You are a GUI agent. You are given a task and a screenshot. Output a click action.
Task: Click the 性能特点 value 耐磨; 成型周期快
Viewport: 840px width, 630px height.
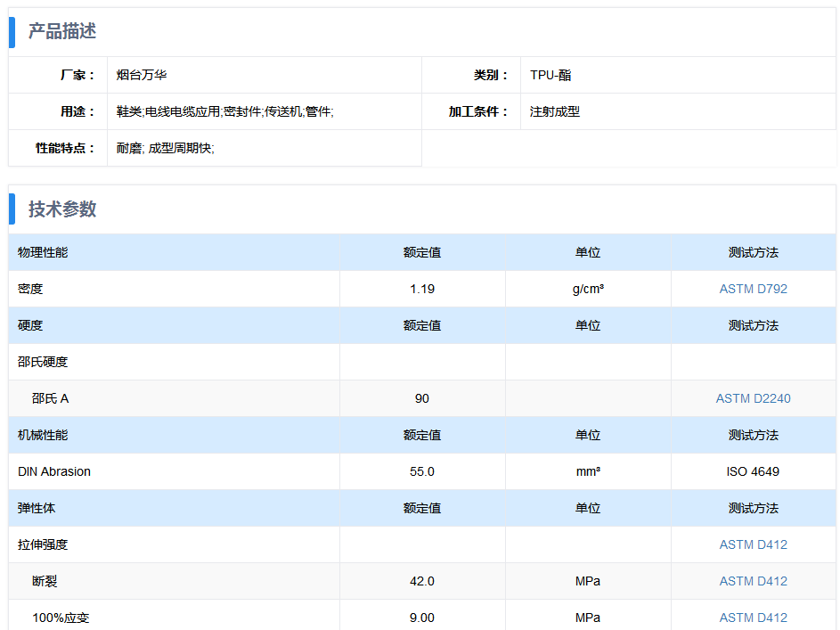click(x=165, y=148)
